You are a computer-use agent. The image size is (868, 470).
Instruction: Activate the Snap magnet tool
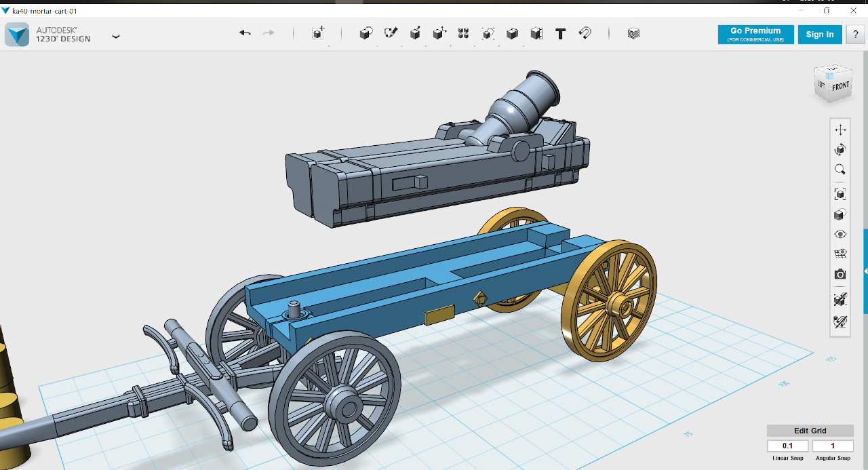click(585, 33)
